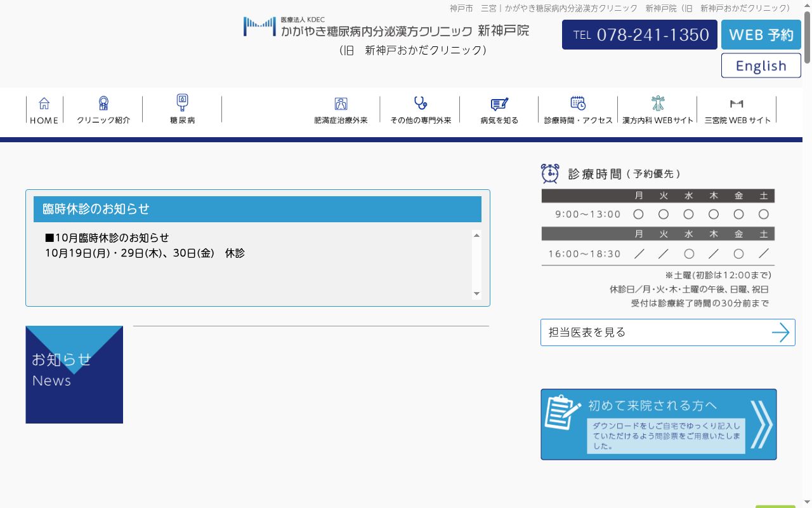Screen dimensions: 812x508
Task: Click the clinic logo mark in header
Action: pos(260,27)
